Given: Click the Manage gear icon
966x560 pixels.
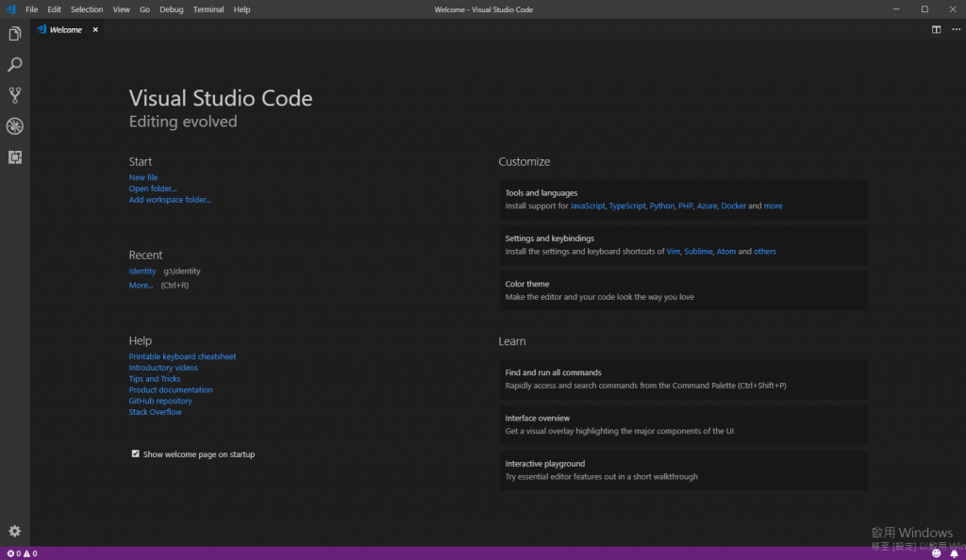Looking at the screenshot, I should click(x=15, y=532).
